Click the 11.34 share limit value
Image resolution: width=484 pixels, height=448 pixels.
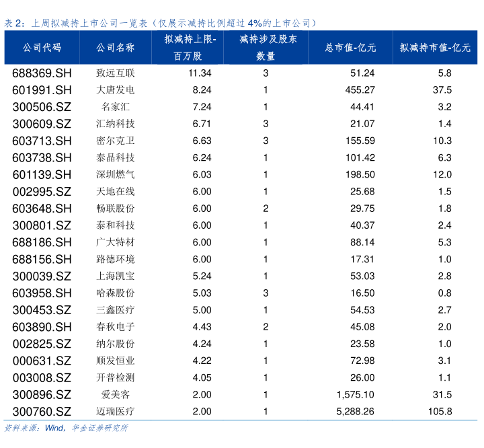pos(200,73)
